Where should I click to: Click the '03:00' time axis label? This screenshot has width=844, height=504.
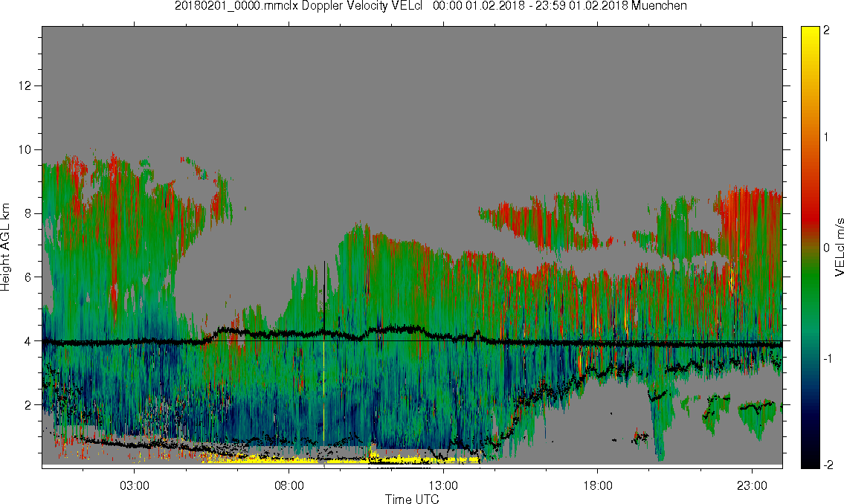pyautogui.click(x=134, y=486)
